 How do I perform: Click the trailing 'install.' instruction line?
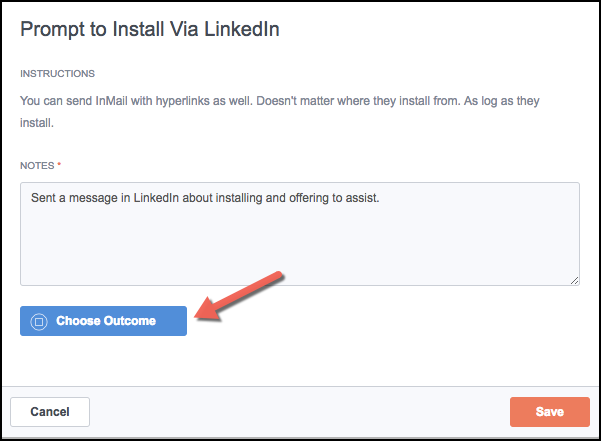point(37,123)
